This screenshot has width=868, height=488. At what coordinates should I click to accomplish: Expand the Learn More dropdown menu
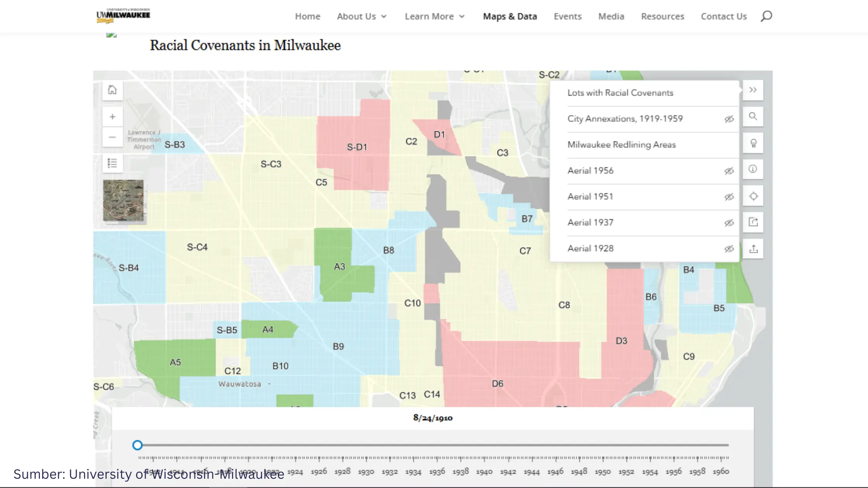point(434,16)
